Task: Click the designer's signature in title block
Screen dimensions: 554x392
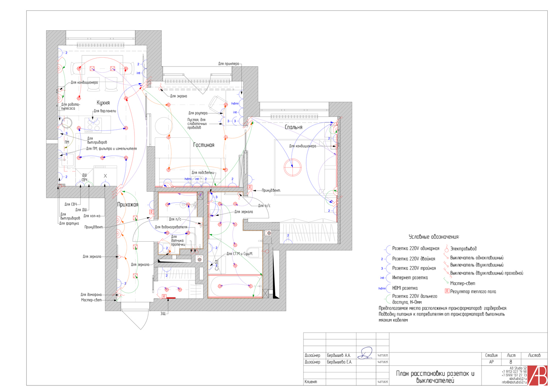Action: 366,354
